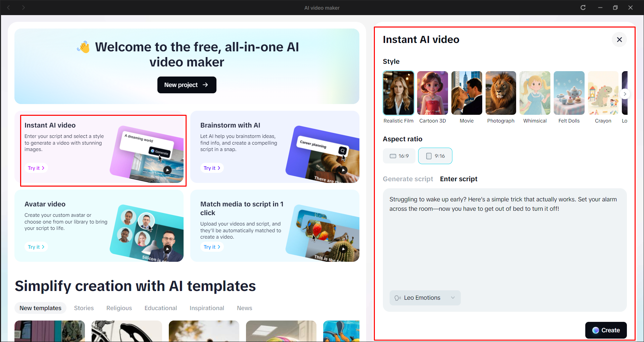Image resolution: width=644 pixels, height=342 pixels.
Task: Open the Leo Emotions voice dropdown
Action: (x=453, y=298)
